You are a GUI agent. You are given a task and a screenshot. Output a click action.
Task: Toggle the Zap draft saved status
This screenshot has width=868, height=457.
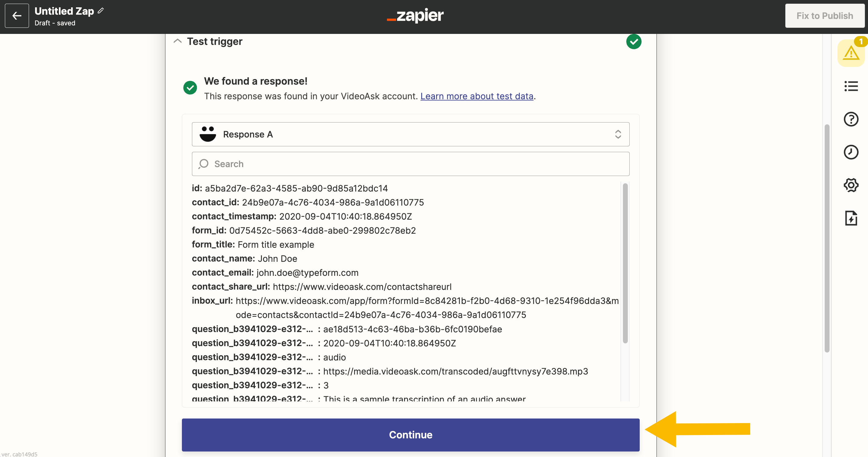tap(55, 23)
